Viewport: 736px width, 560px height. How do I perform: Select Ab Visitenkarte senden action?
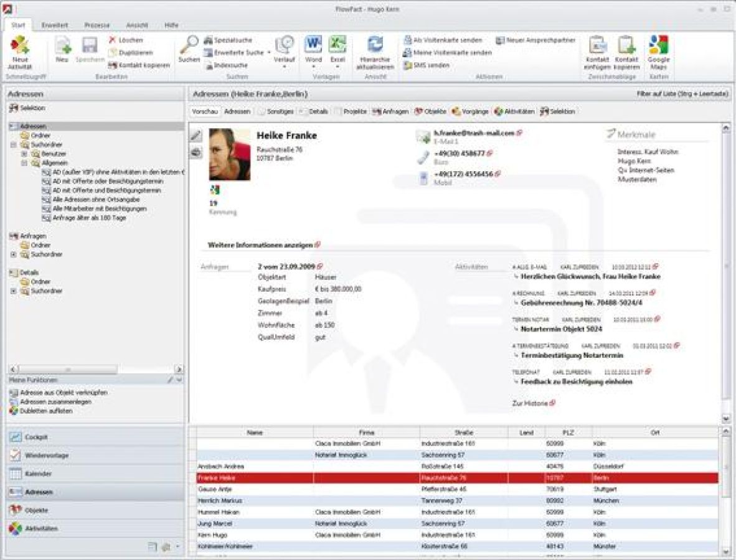point(443,39)
